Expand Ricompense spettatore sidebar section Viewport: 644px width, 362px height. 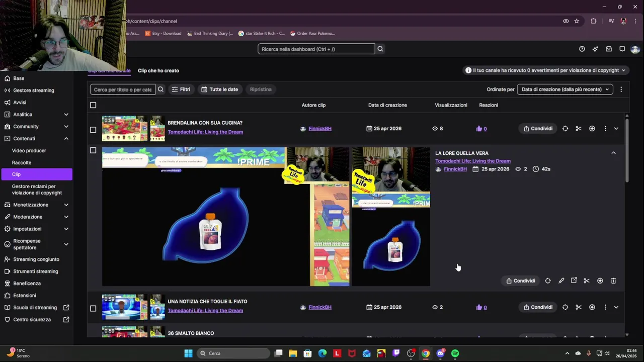click(x=66, y=244)
